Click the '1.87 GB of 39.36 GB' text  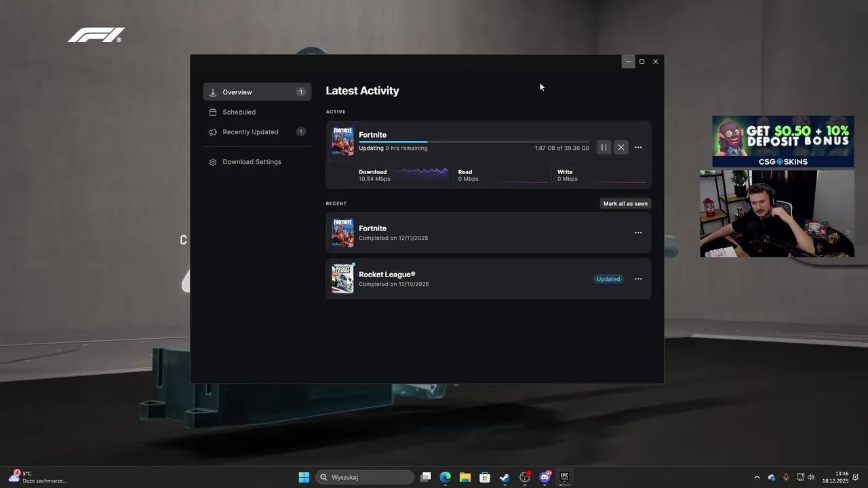[x=561, y=148]
